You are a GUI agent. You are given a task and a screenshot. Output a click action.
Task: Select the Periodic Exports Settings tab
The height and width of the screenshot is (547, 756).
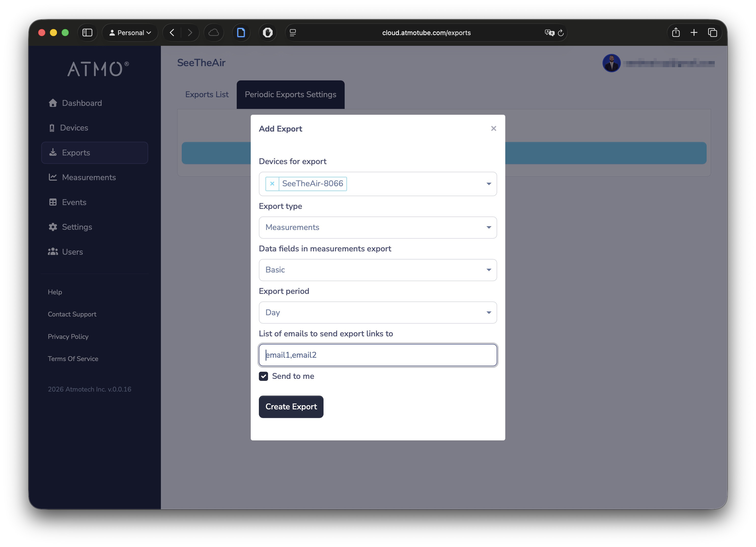[x=290, y=95]
